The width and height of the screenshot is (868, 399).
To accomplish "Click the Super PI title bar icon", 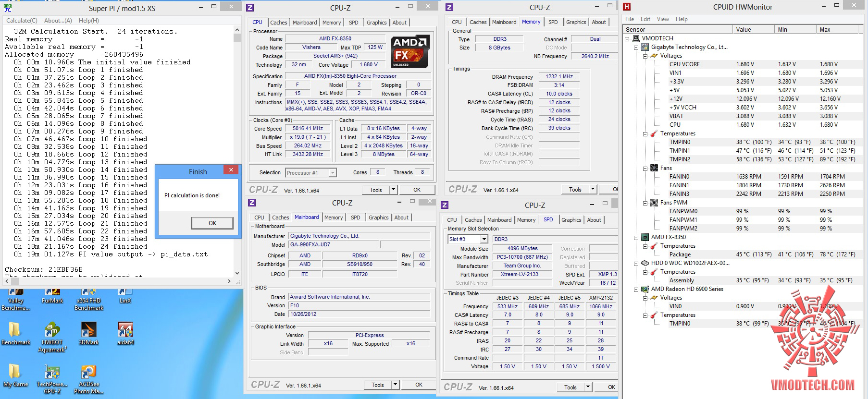I will tap(8, 8).
